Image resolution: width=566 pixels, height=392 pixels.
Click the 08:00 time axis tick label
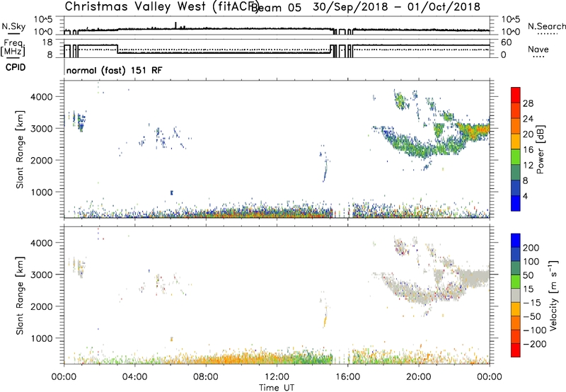[x=206, y=377]
